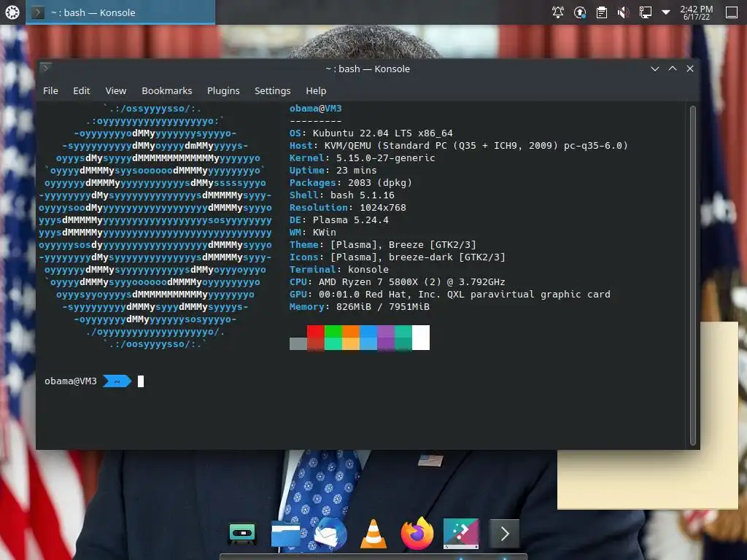Viewport: 747px width, 560px height.
Task: Maximize the Konsole window
Action: (x=672, y=69)
